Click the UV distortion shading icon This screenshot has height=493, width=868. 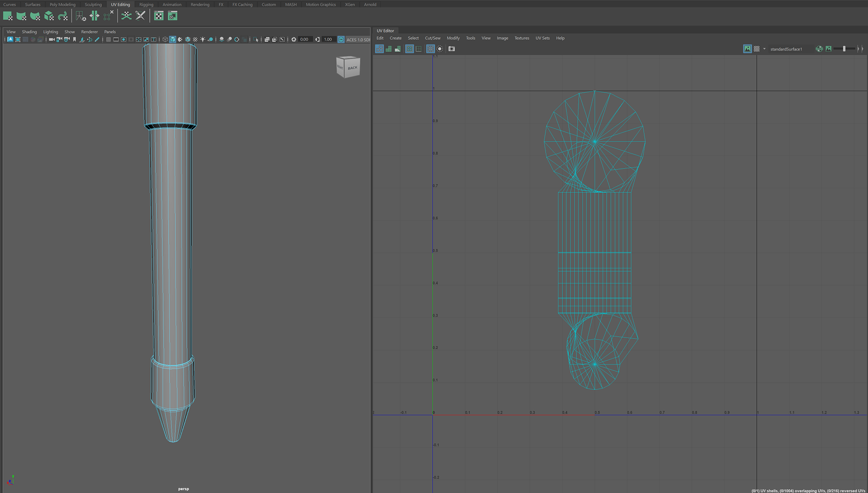pyautogui.click(x=398, y=49)
